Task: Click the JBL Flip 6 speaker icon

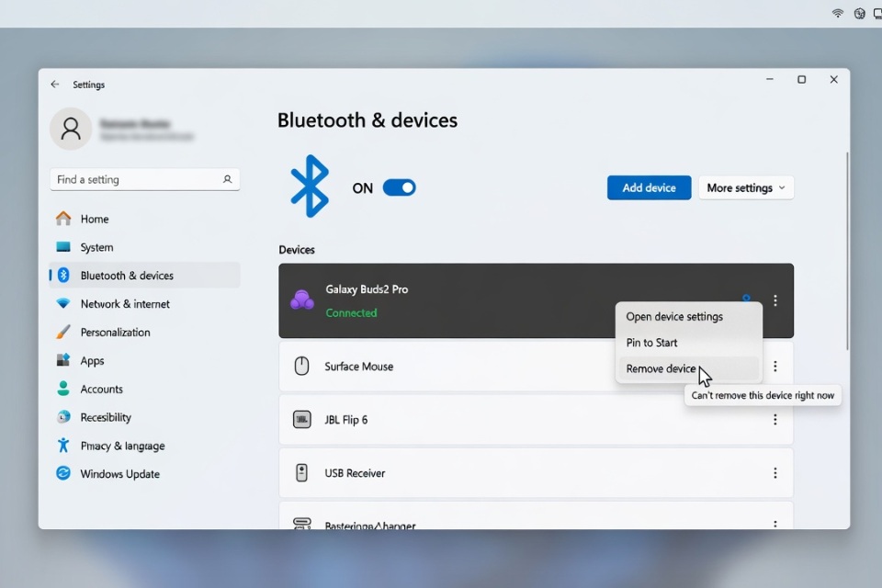Action: [302, 420]
